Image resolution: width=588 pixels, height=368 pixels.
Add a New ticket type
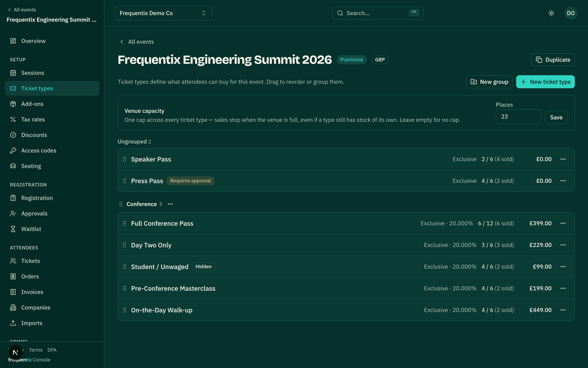(546, 82)
